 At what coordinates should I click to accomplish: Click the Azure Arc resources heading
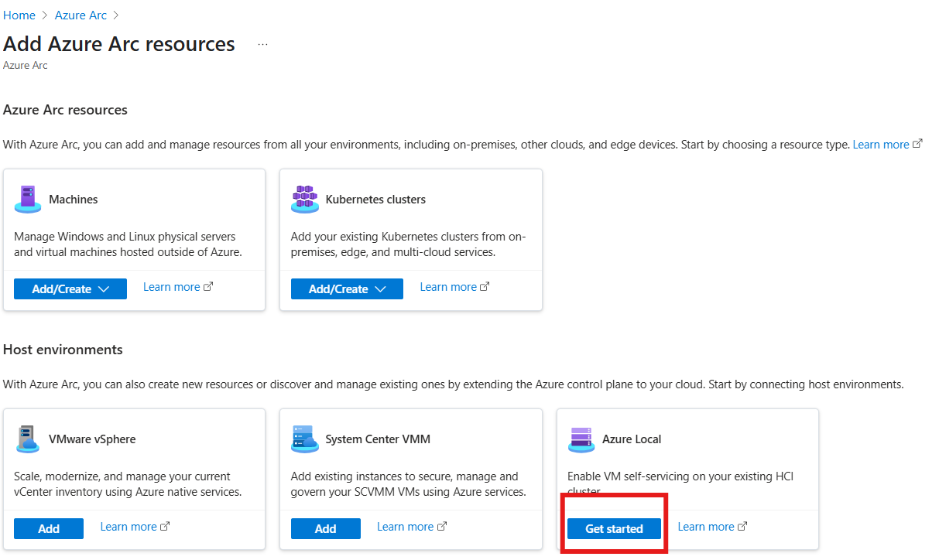tap(65, 110)
